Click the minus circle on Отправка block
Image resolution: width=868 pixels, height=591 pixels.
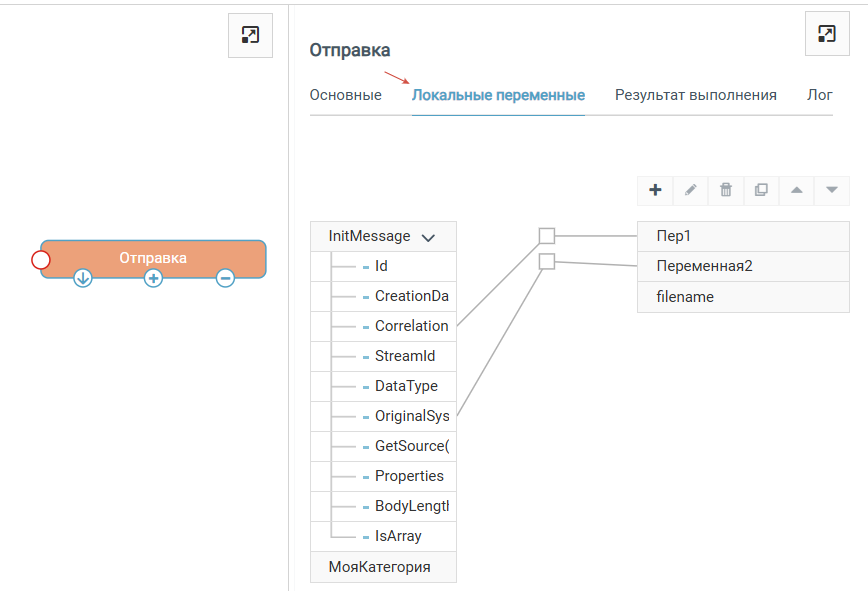[x=226, y=278]
